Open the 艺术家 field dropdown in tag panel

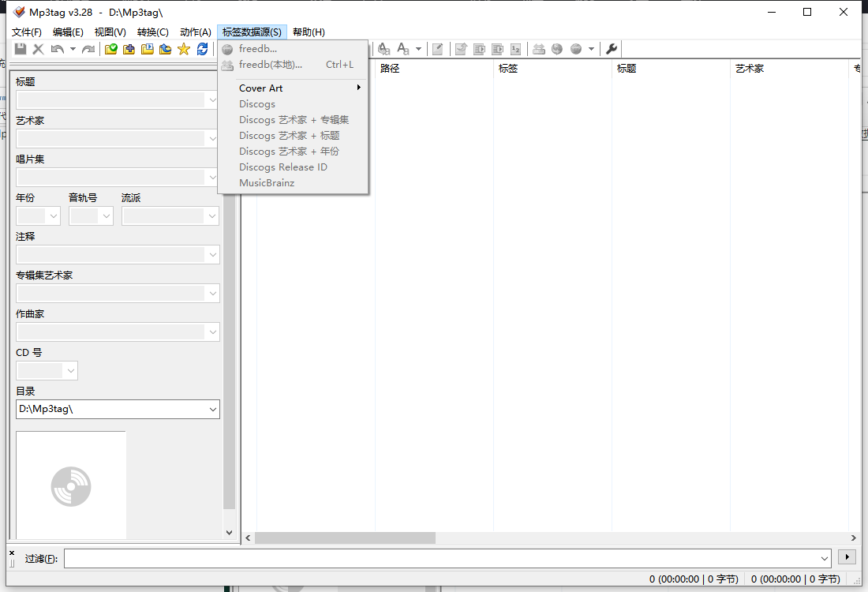[212, 138]
